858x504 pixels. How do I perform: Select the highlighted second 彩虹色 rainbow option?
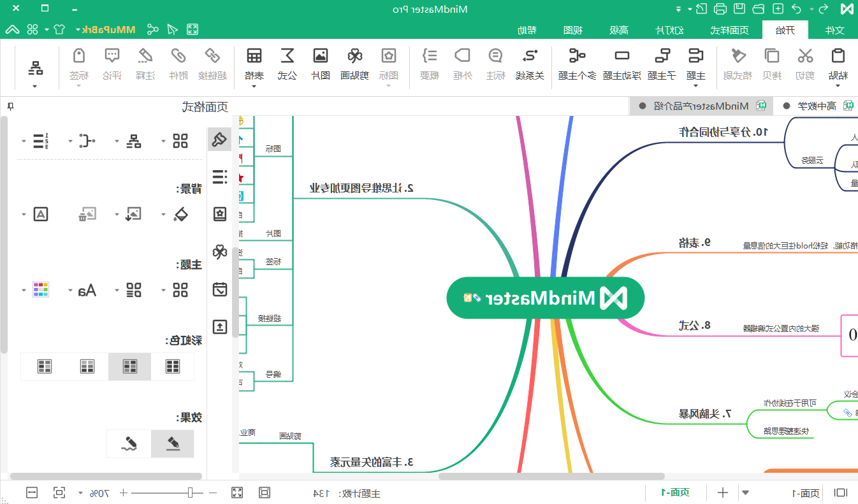point(130,366)
